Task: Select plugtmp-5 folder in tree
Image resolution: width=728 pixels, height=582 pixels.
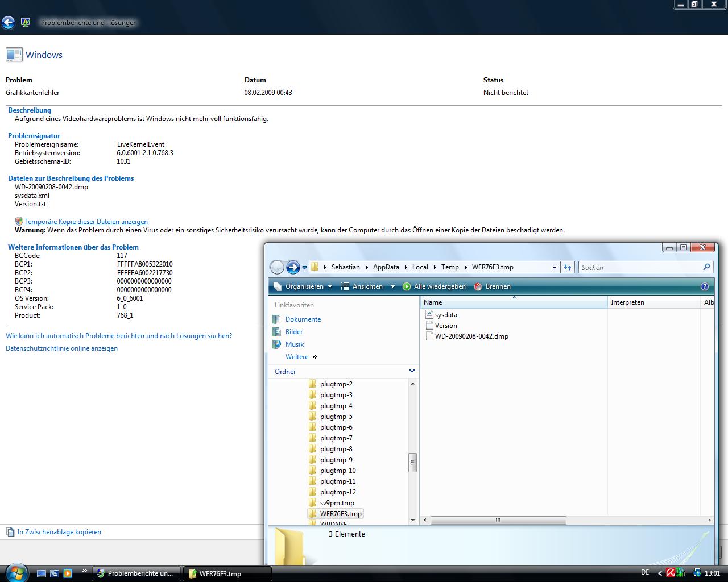Action: coord(336,417)
